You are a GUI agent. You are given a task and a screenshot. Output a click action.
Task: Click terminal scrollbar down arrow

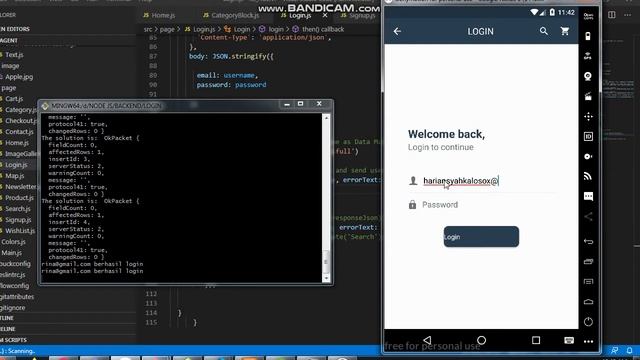[x=326, y=278]
